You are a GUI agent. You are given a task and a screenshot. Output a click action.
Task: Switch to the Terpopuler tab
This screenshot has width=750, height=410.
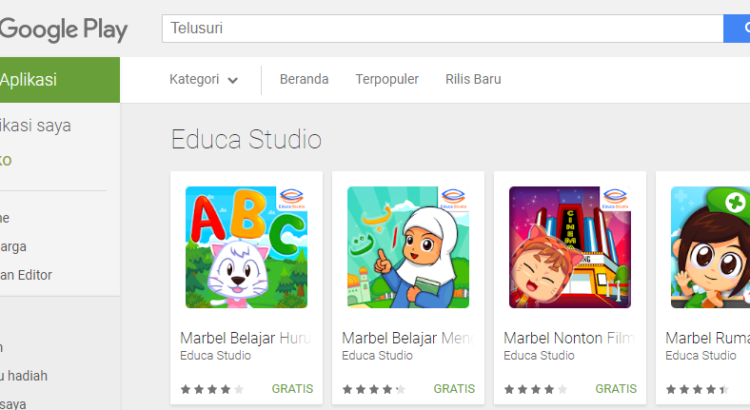coord(387,79)
